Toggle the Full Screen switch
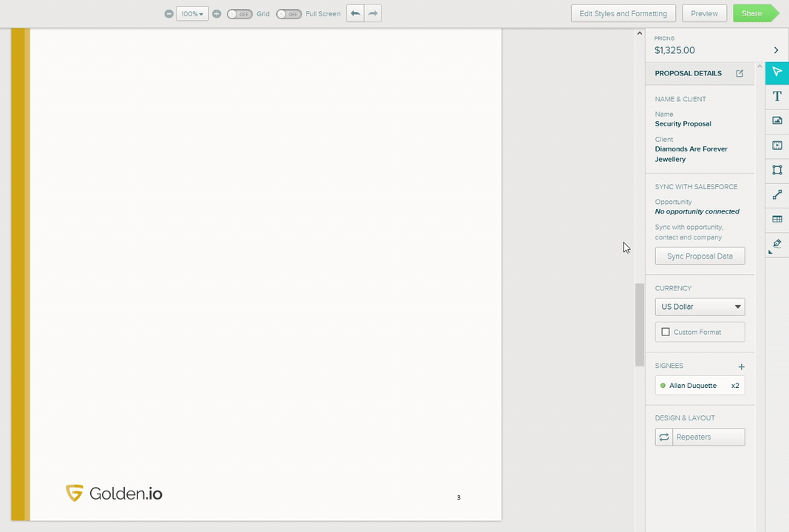The image size is (789, 532). click(289, 13)
